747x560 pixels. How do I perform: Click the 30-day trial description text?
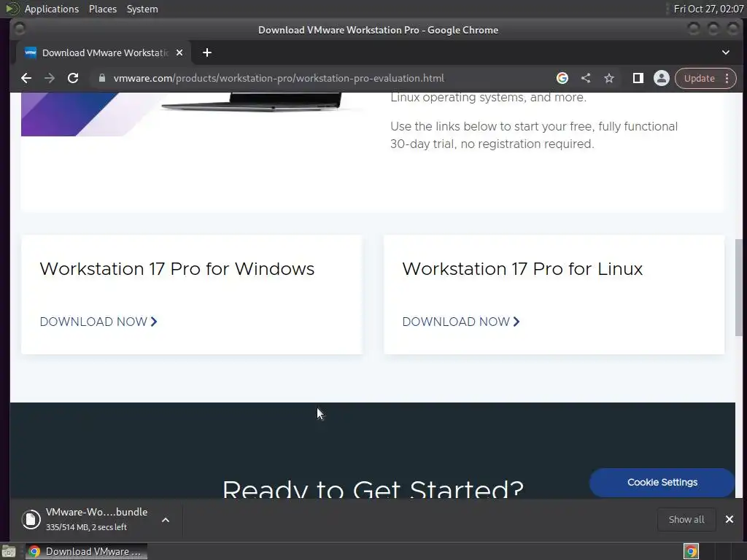click(534, 135)
